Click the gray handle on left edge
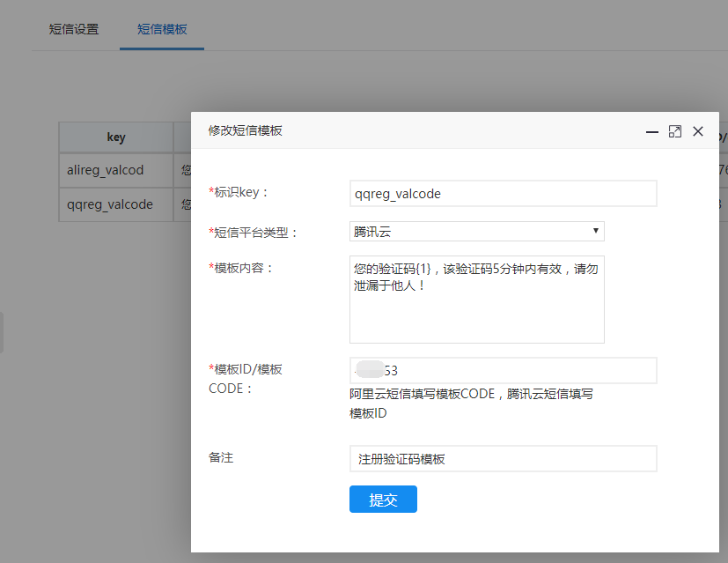The width and height of the screenshot is (728, 563). click(2, 332)
